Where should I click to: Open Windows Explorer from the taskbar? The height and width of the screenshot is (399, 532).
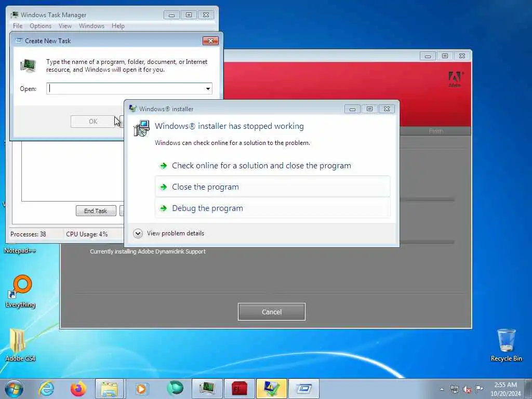click(109, 389)
